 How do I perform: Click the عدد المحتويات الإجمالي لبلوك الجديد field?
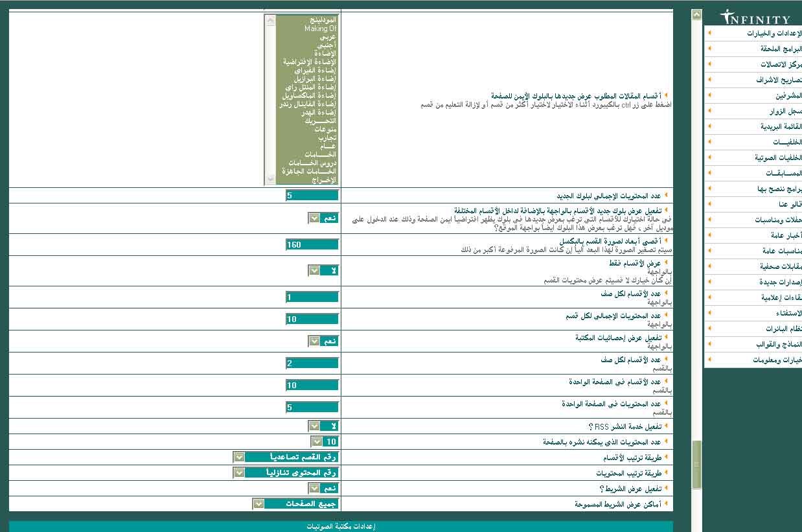[x=312, y=195]
